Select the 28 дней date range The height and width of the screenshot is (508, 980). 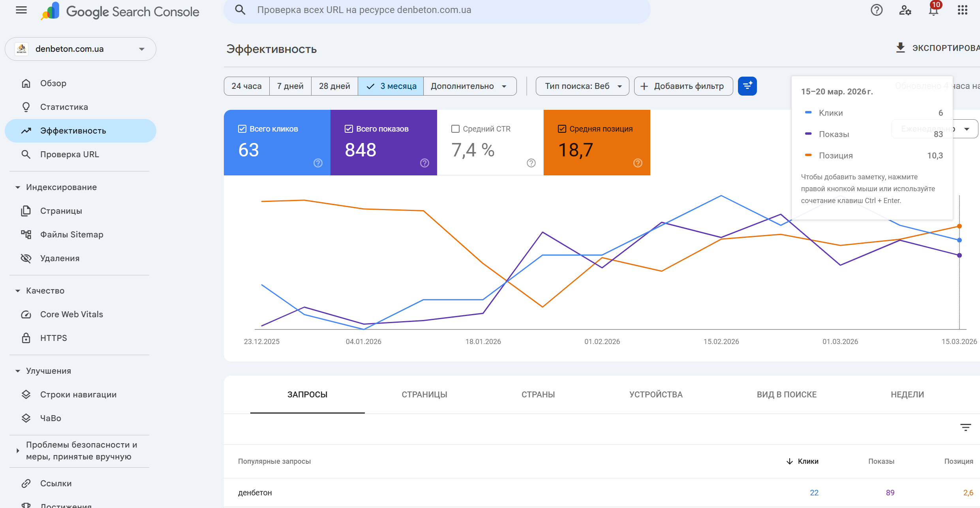pos(334,86)
